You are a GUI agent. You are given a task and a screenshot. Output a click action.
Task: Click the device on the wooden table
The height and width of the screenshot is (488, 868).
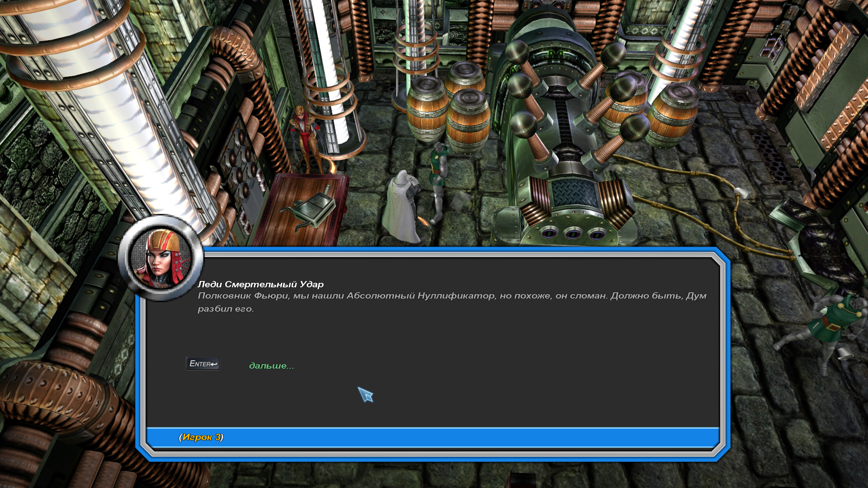pos(309,209)
